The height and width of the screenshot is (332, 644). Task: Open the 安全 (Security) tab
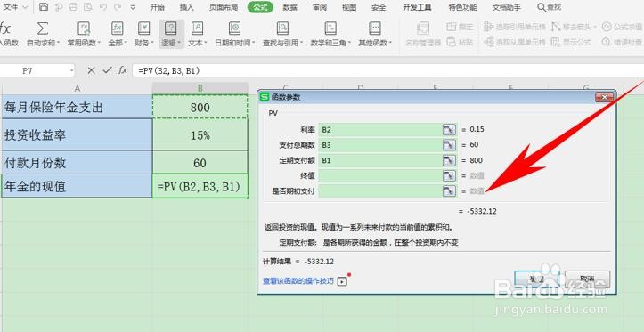pos(379,7)
